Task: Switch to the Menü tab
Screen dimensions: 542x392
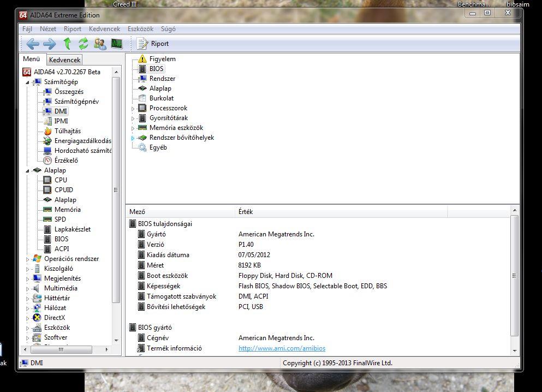Action: tap(32, 59)
